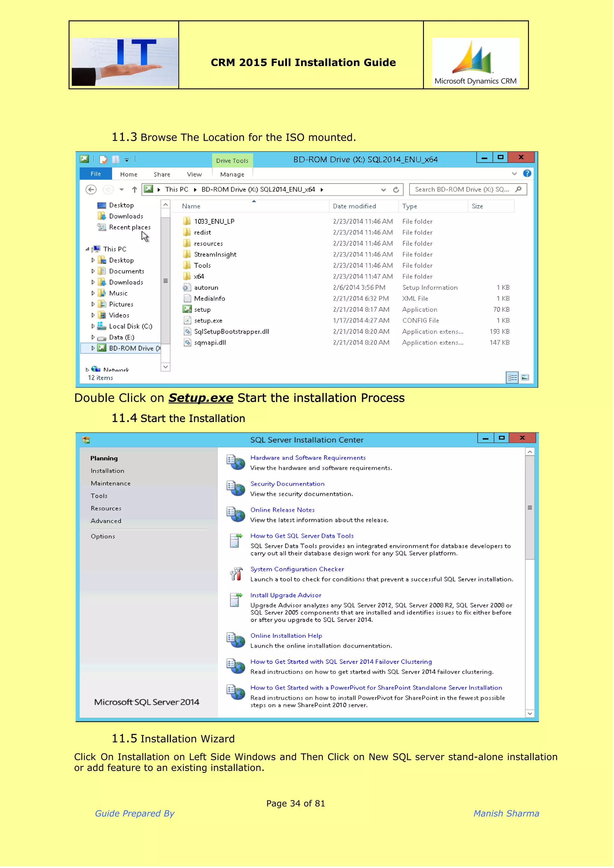Click the Properties quick access toolbar icon

coord(103,160)
